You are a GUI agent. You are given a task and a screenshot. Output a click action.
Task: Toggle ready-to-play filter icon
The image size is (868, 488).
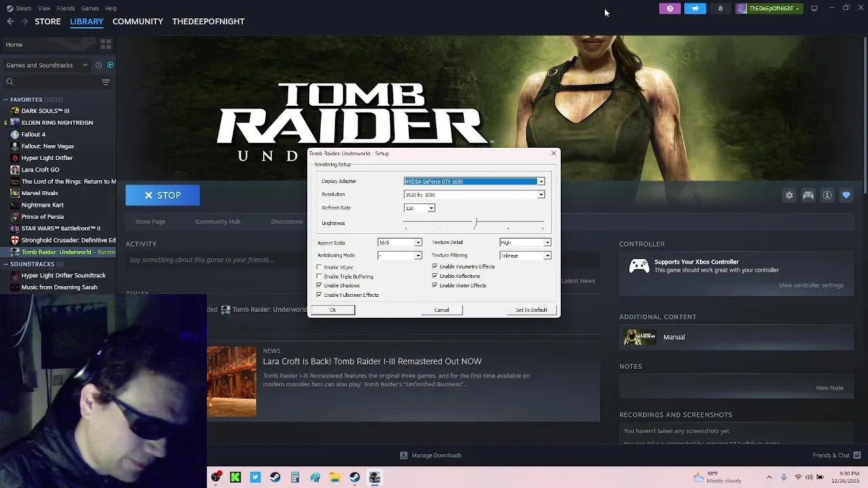click(110, 65)
